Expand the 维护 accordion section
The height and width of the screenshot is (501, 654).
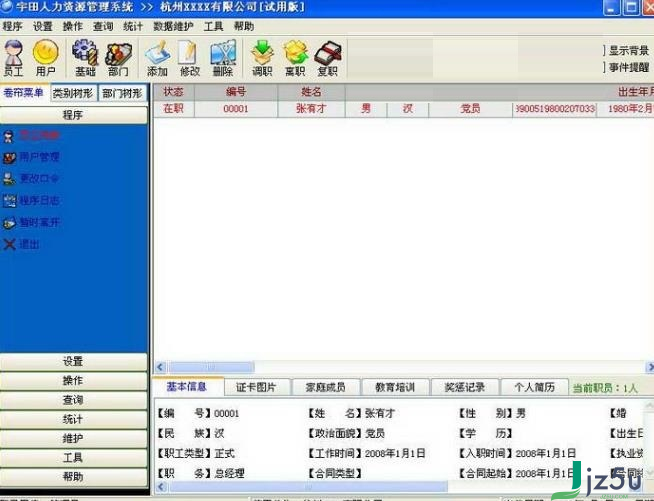point(73,438)
